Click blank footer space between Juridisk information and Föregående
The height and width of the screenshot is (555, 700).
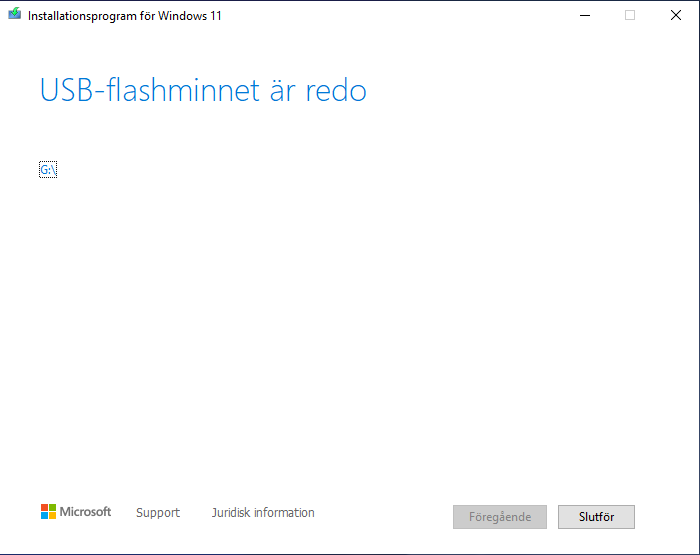pyautogui.click(x=385, y=514)
